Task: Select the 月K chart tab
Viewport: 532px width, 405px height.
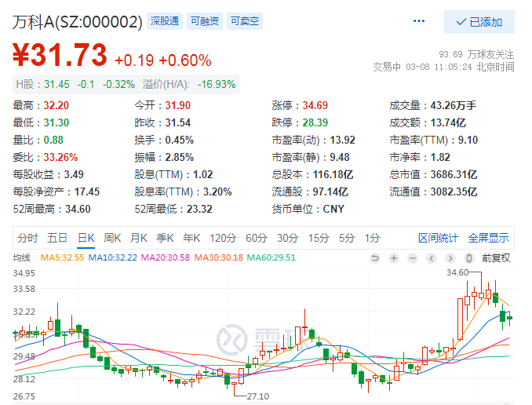Action: tap(138, 238)
